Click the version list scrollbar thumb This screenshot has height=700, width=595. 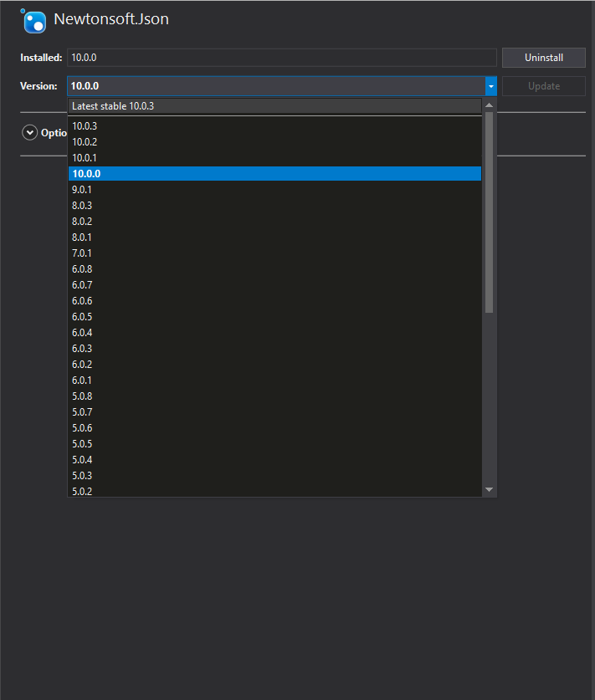pos(489,212)
